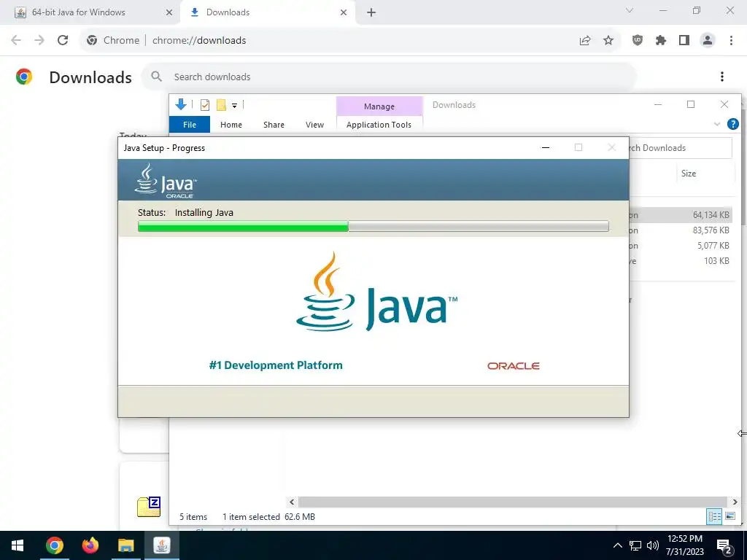Click the zipped file icon on Downloads page
Viewport: 747px width, 560px height.
point(149,507)
